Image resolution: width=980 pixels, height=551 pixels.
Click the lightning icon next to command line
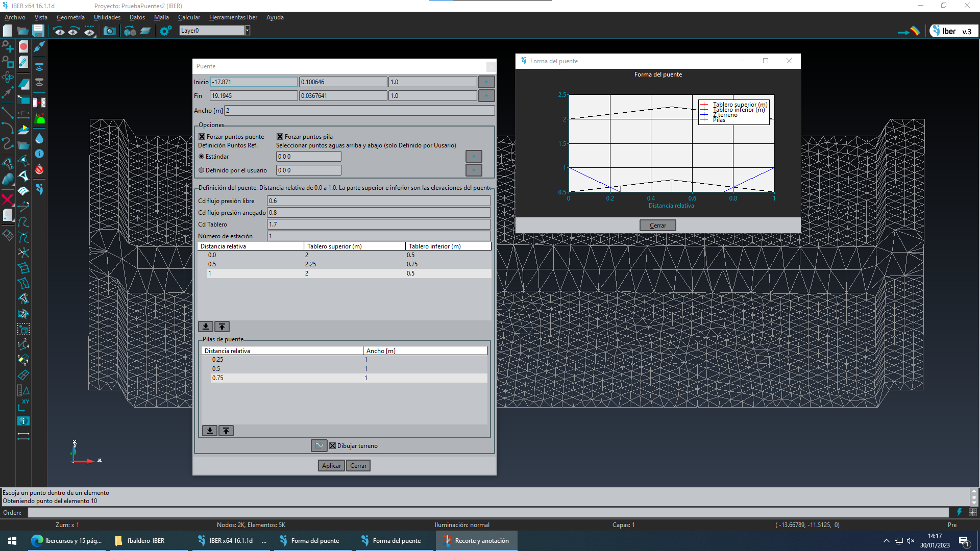tap(959, 512)
